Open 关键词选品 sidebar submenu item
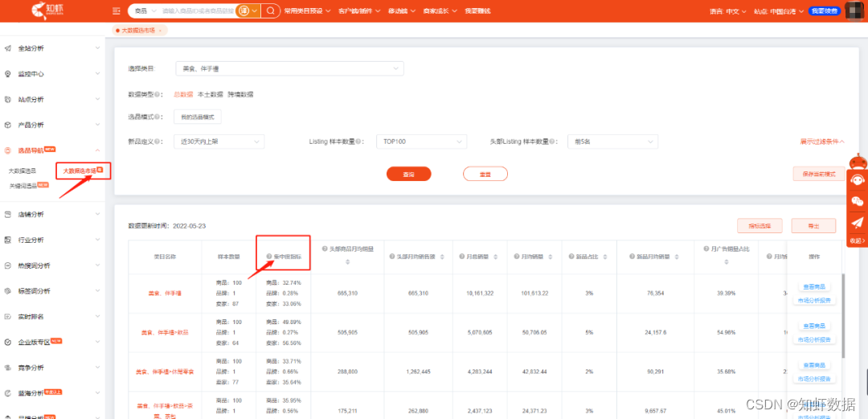 tap(23, 187)
